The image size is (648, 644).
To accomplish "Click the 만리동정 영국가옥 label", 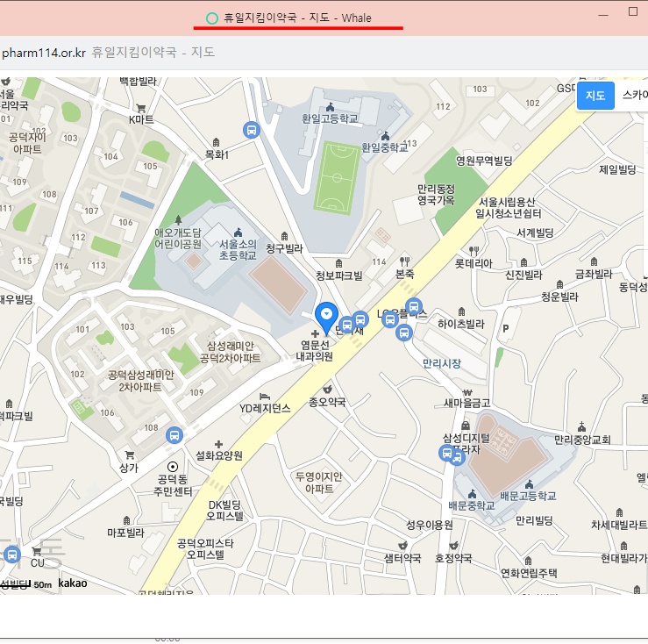I will click(x=436, y=195).
